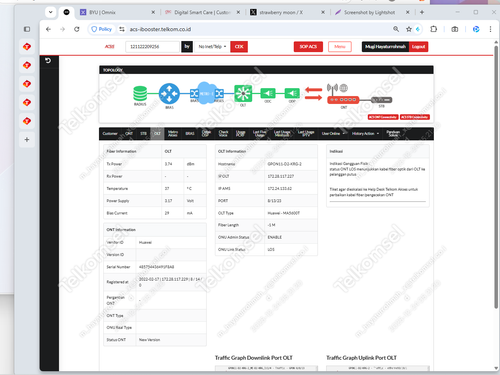Click the Traffic Graph Uplink Port OLT heading
The image size is (500, 375).
coord(361,358)
